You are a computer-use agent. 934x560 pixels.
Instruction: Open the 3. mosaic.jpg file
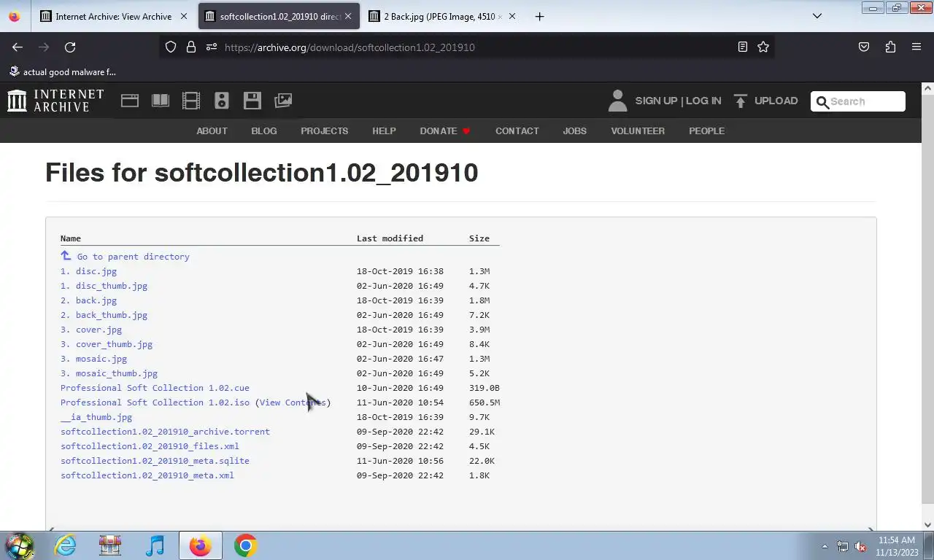(93, 359)
